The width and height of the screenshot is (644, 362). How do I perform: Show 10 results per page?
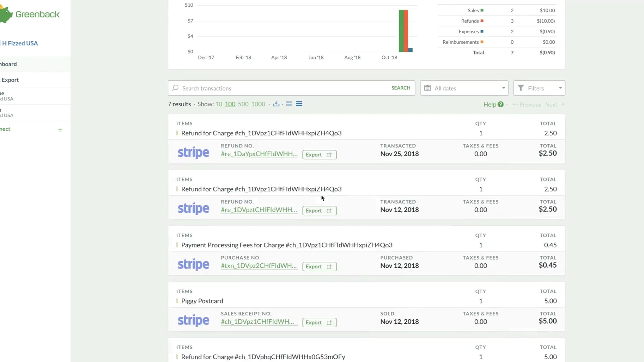coord(219,104)
